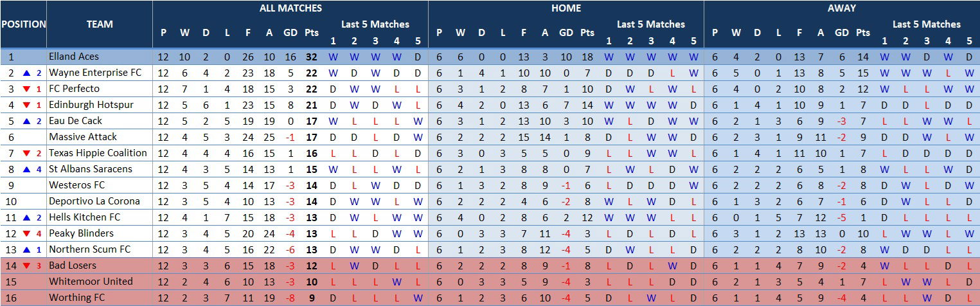Image resolution: width=980 pixels, height=306 pixels.
Task: Click the HOME section header
Action: point(566,8)
